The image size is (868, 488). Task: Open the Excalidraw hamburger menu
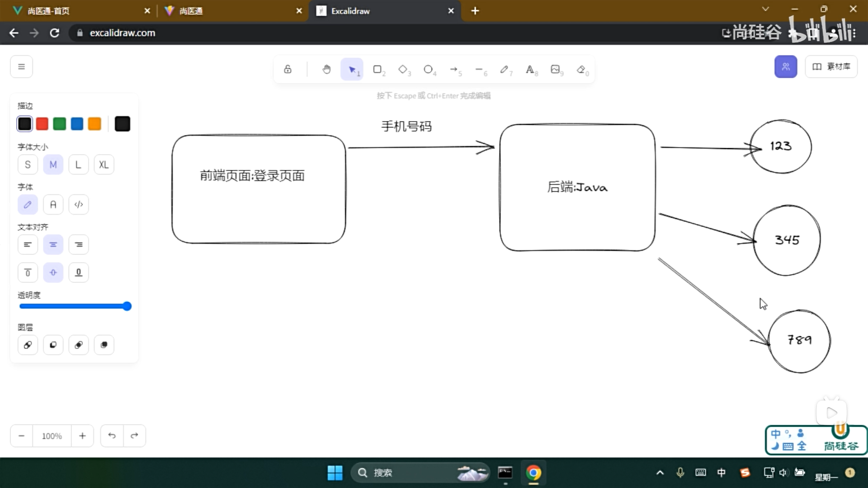click(21, 66)
